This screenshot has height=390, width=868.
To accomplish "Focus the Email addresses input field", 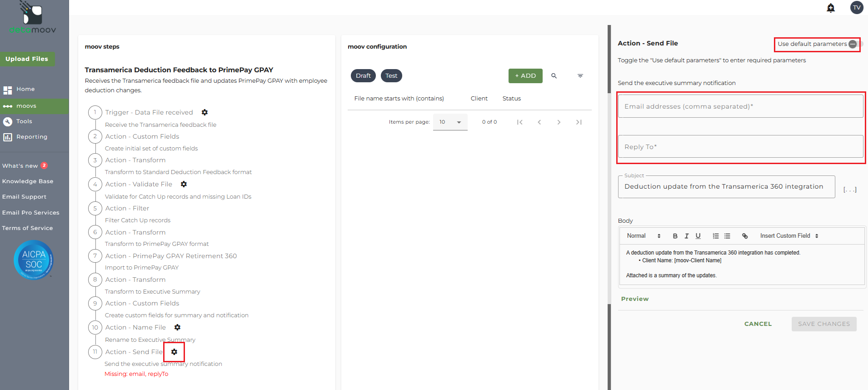I will click(741, 106).
